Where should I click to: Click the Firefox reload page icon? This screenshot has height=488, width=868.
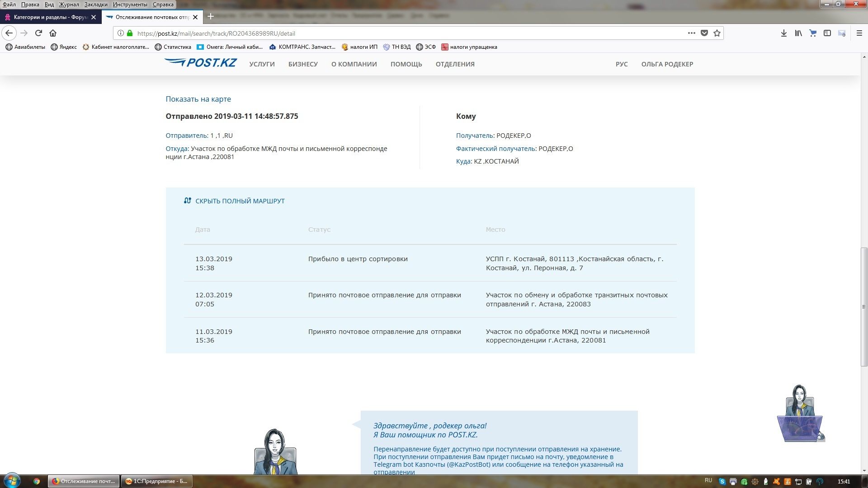(38, 33)
